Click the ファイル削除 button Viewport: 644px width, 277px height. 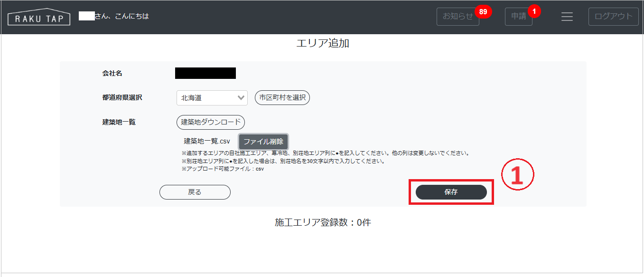click(263, 142)
